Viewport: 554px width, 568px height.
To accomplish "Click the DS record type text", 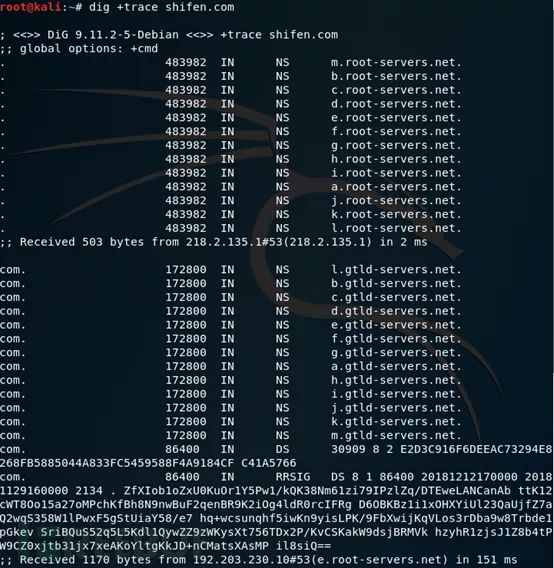I will point(282,449).
